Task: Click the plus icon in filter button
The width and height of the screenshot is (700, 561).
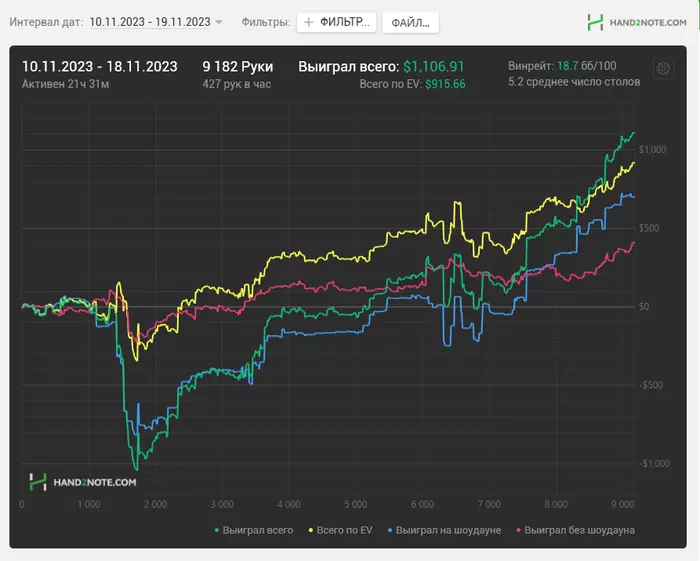Action: pyautogui.click(x=308, y=22)
